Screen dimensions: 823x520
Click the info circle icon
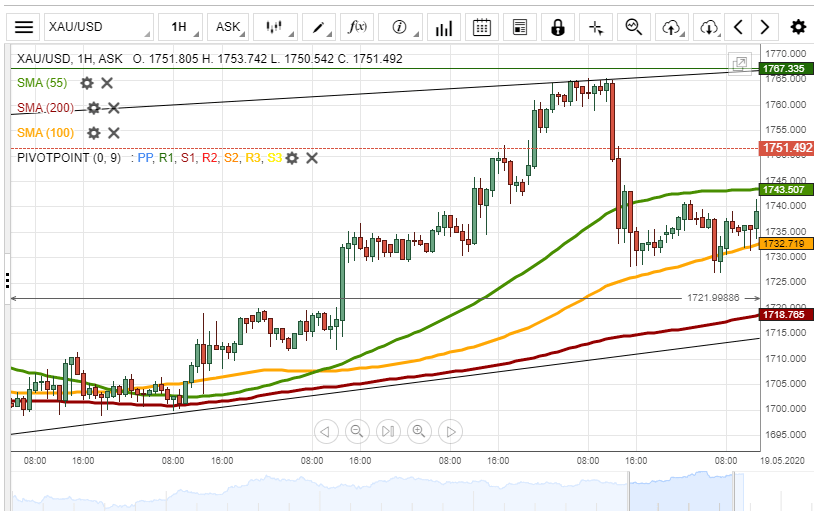400,27
